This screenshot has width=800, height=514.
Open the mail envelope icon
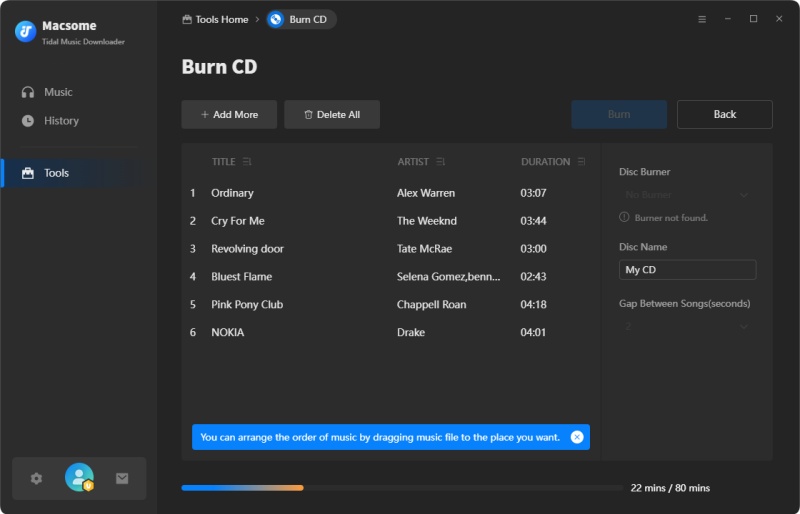[x=122, y=478]
